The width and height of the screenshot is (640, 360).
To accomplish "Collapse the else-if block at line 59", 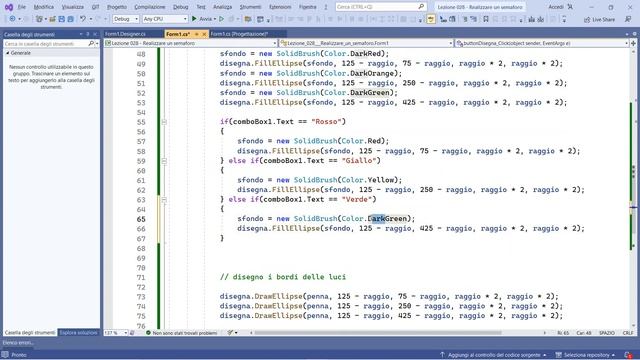I will (x=164, y=161).
